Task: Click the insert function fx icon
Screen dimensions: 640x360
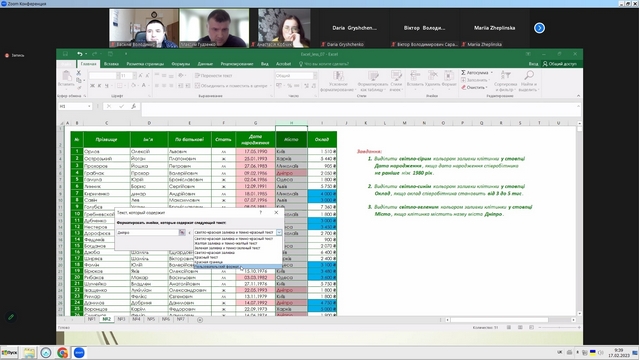Action: click(x=133, y=107)
